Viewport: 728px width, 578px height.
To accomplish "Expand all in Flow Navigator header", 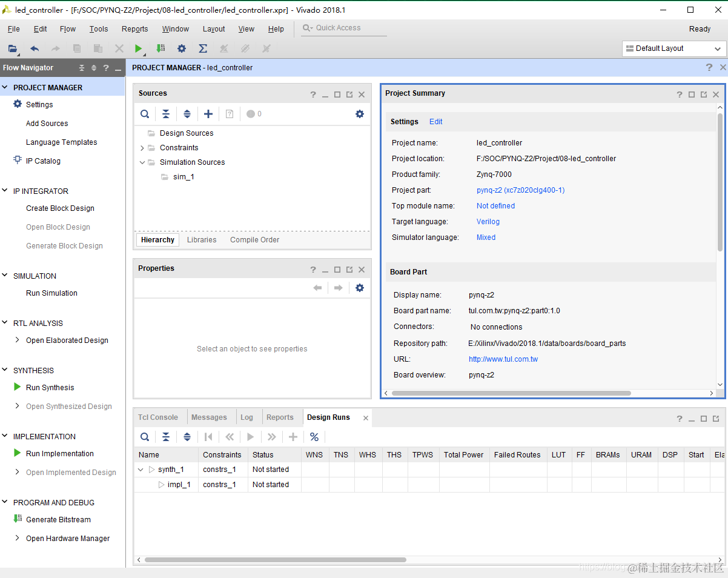I will pyautogui.click(x=94, y=68).
